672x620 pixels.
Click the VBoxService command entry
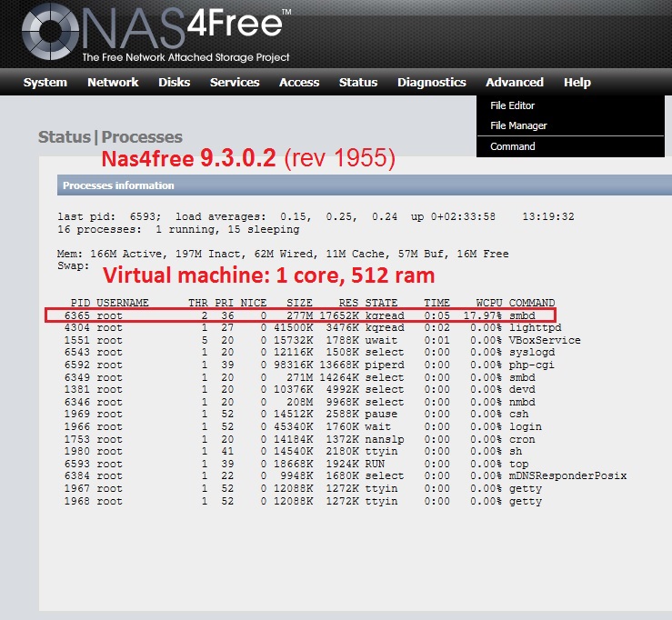tap(545, 340)
